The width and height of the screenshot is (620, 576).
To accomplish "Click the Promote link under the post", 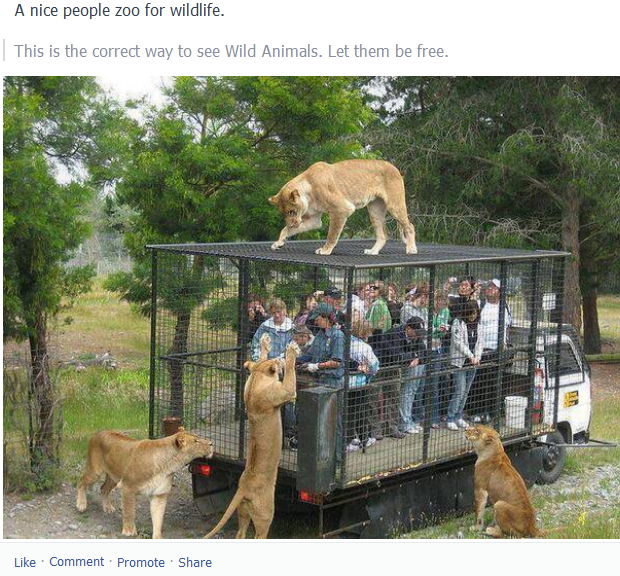I will (x=141, y=562).
